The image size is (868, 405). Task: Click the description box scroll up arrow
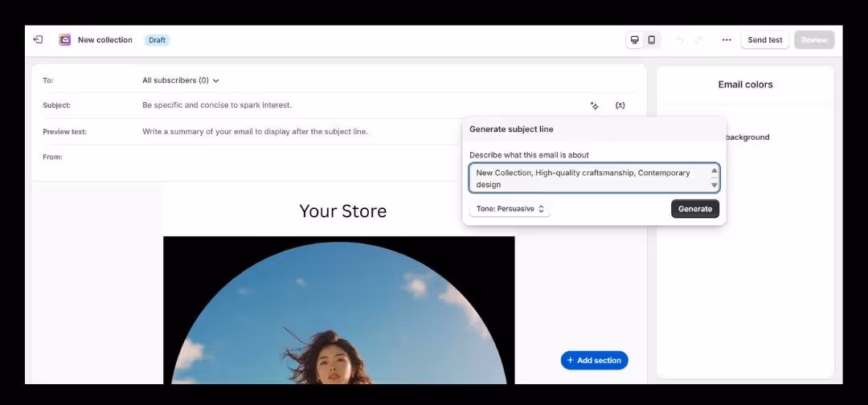click(714, 171)
